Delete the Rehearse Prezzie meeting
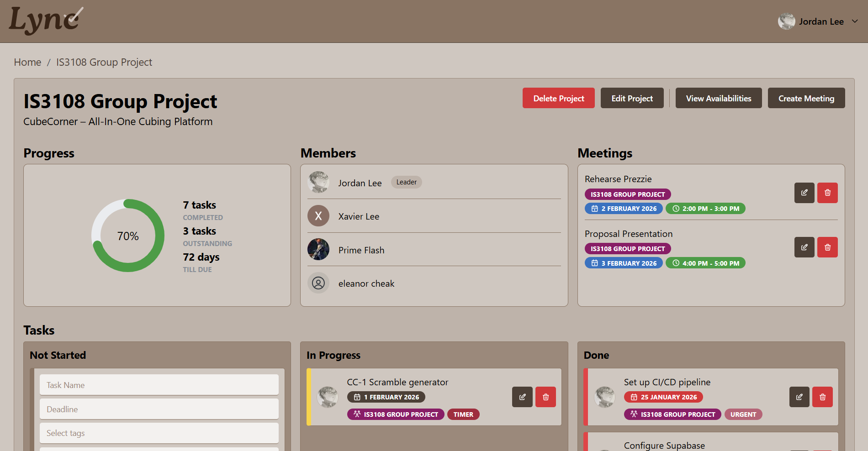The width and height of the screenshot is (868, 451). (x=827, y=193)
